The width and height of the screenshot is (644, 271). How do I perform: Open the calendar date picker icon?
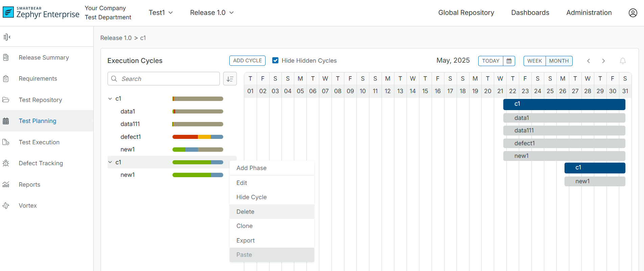(509, 61)
